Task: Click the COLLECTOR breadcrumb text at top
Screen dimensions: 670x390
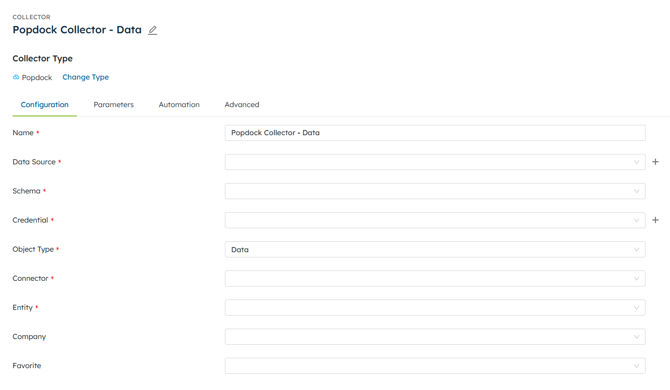Action: coord(31,17)
